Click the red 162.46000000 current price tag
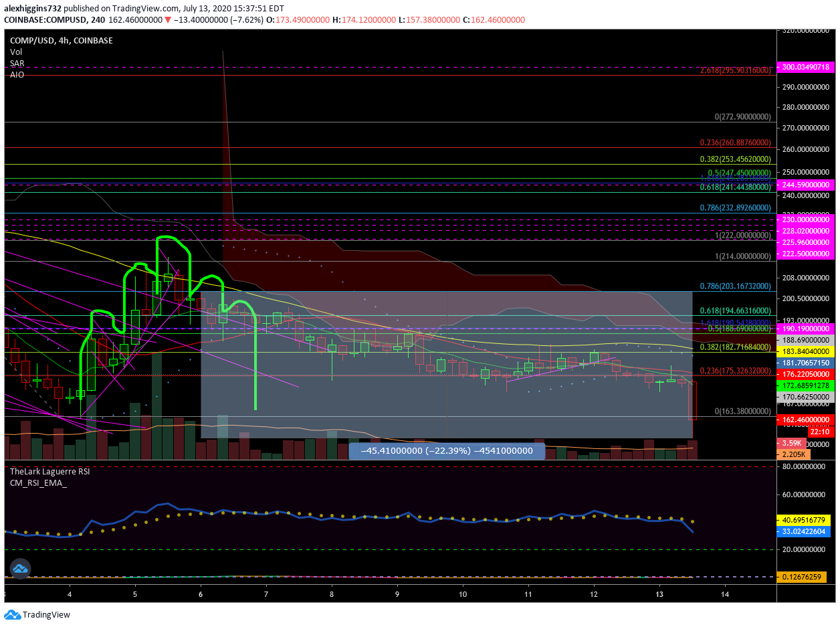 (807, 420)
